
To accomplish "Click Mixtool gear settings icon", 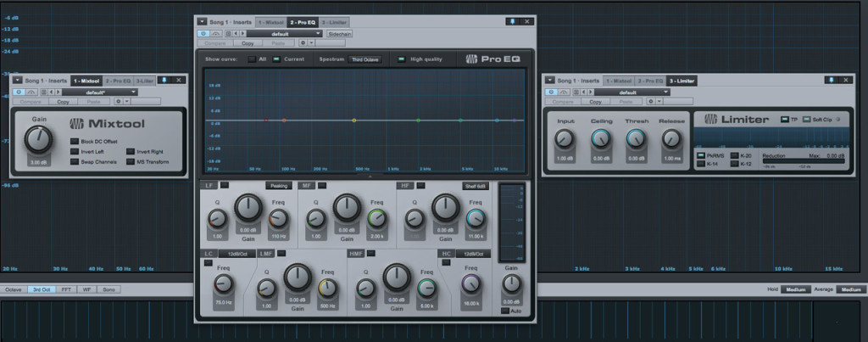I will tap(119, 102).
